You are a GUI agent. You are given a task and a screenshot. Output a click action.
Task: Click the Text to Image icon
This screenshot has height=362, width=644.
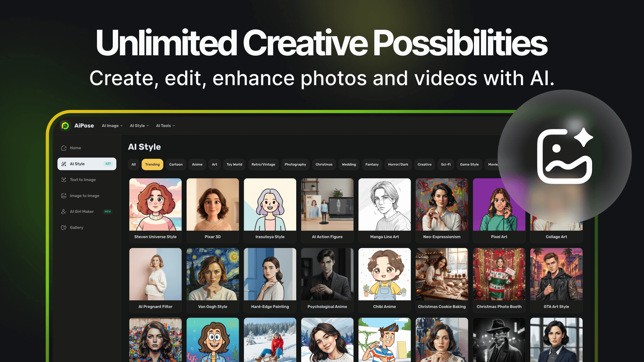point(64,180)
